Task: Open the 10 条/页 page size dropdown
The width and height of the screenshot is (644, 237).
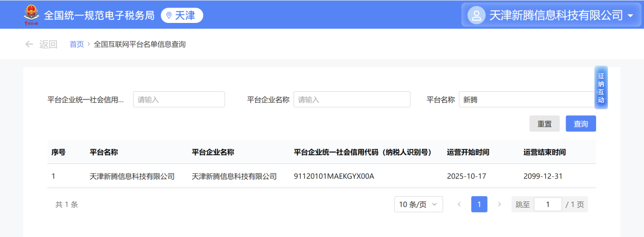Action: tap(419, 204)
